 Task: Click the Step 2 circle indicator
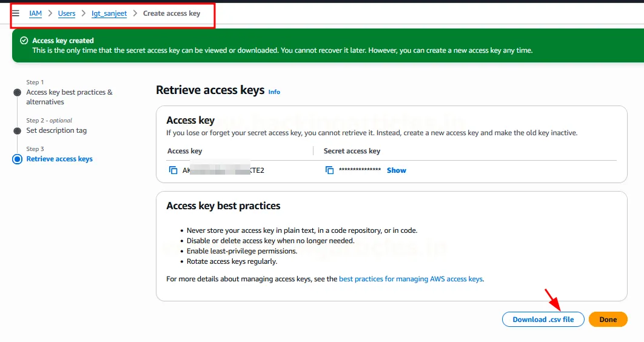pyautogui.click(x=17, y=130)
